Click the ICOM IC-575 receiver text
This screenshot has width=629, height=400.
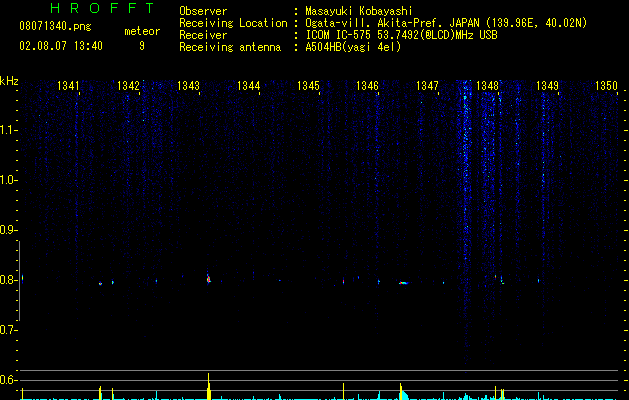pyautogui.click(x=401, y=35)
